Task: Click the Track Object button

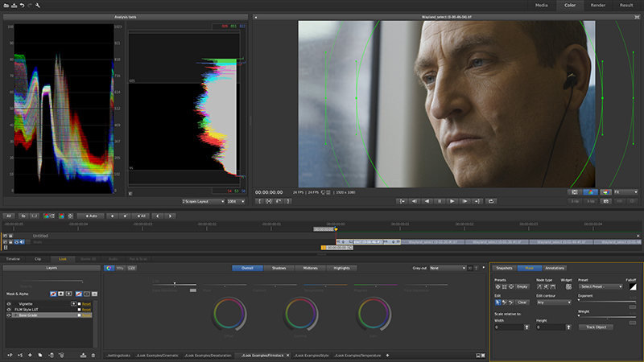Action: click(597, 327)
